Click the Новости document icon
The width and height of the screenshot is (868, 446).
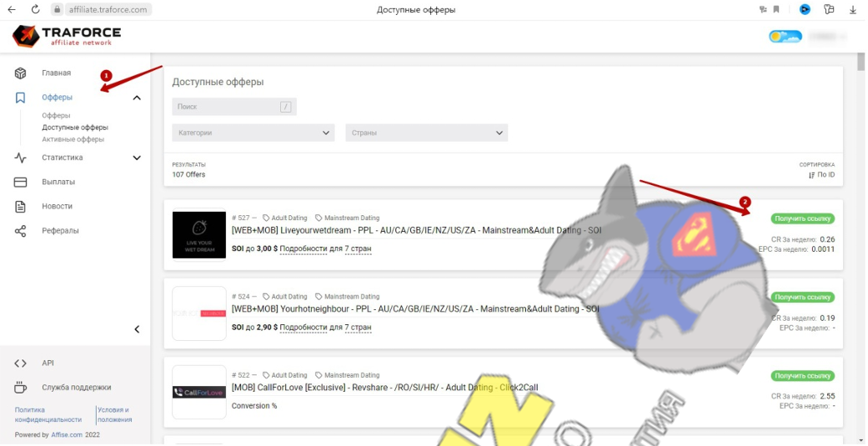(21, 206)
